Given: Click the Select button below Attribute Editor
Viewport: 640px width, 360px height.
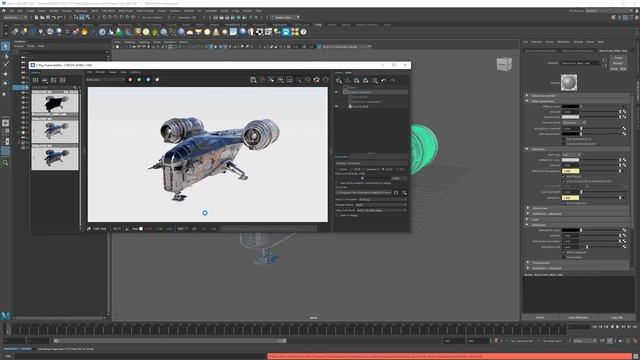Looking at the screenshot, I should coord(540,318).
